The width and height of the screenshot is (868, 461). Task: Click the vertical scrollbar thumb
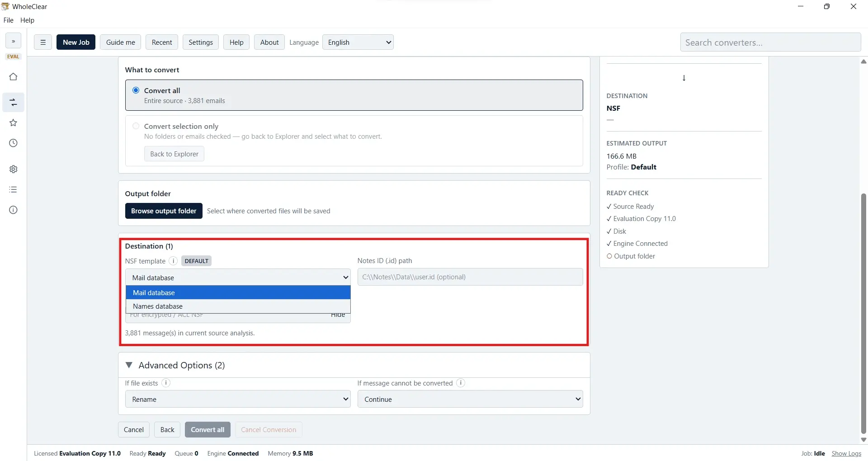(863, 313)
